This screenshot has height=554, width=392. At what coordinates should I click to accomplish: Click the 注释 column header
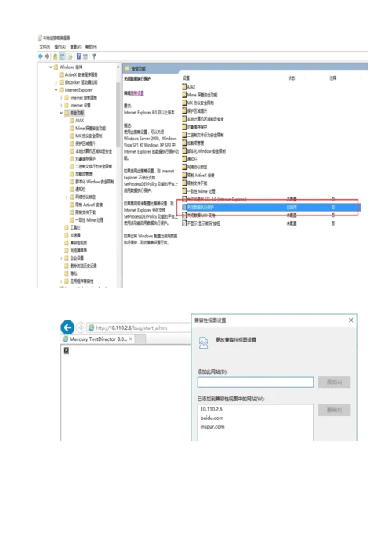(333, 78)
